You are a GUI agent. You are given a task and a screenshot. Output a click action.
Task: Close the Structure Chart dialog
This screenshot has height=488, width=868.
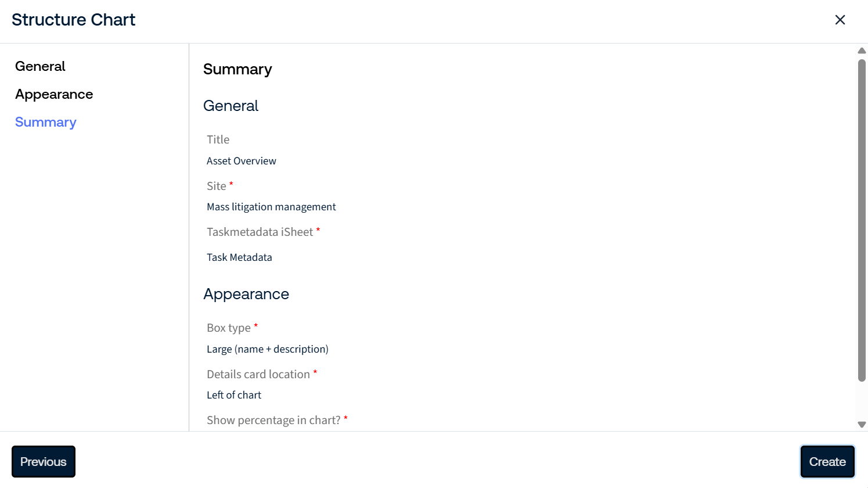840,20
